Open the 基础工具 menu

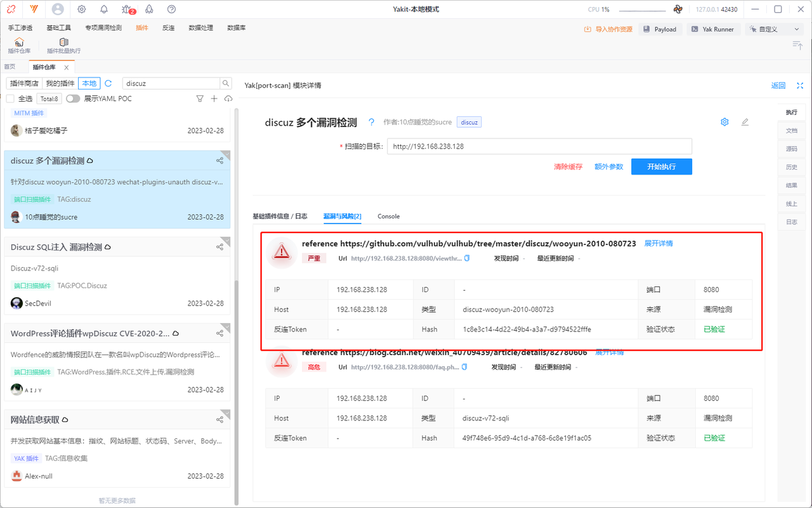click(x=59, y=28)
